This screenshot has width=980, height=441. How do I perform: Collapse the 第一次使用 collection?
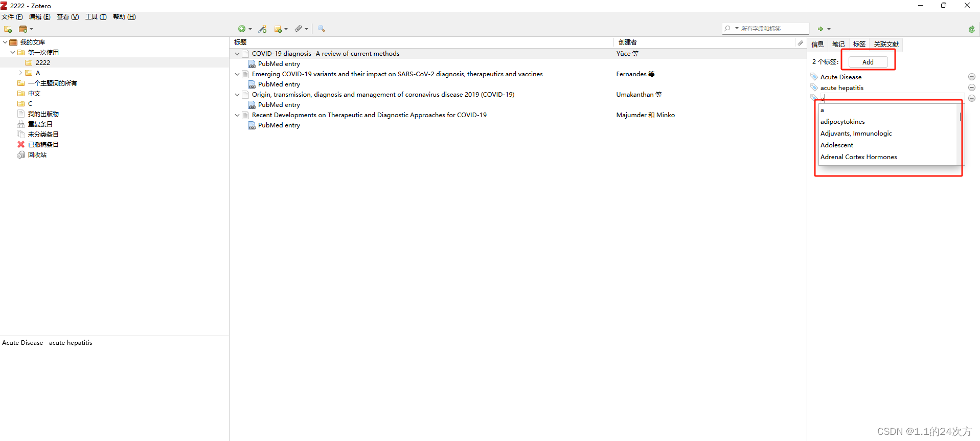tap(13, 52)
